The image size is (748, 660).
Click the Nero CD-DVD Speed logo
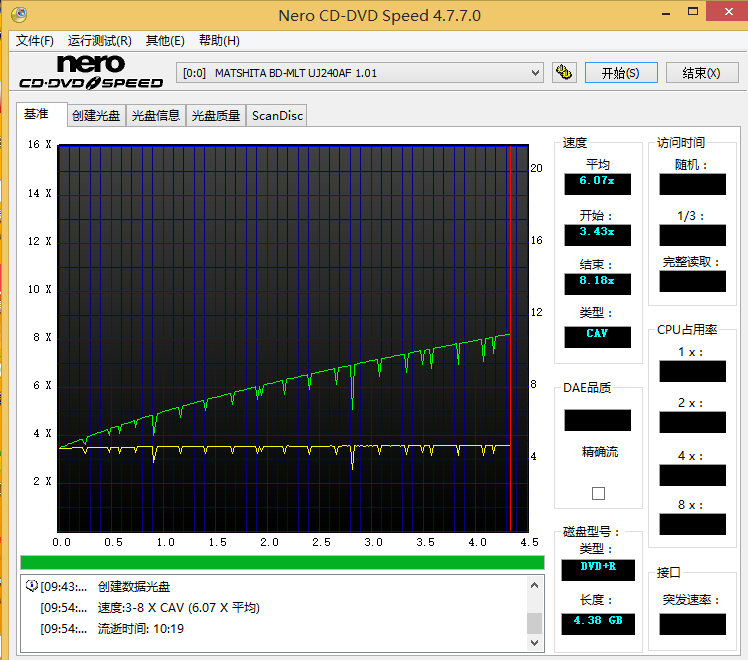tap(91, 73)
